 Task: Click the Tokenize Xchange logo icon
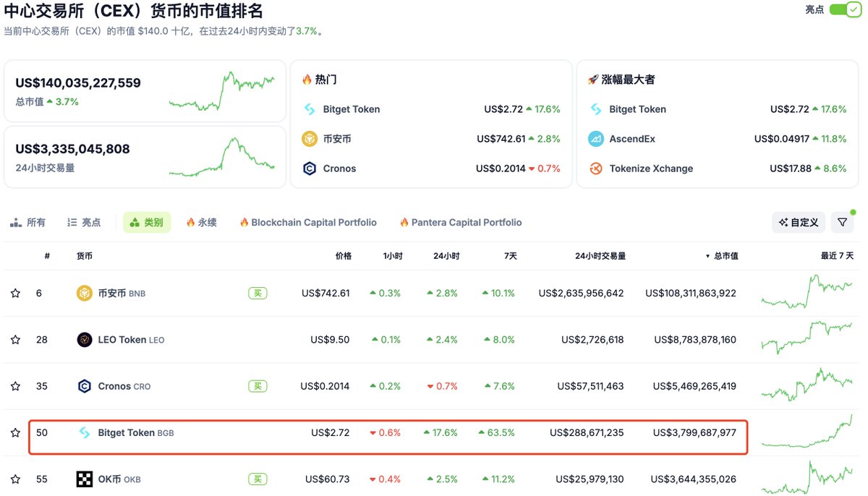click(595, 168)
